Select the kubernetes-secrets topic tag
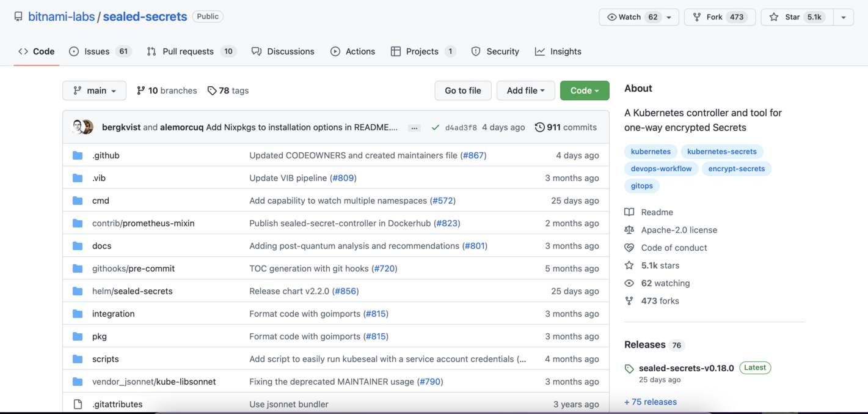Viewport: 868px width, 414px height. point(722,152)
